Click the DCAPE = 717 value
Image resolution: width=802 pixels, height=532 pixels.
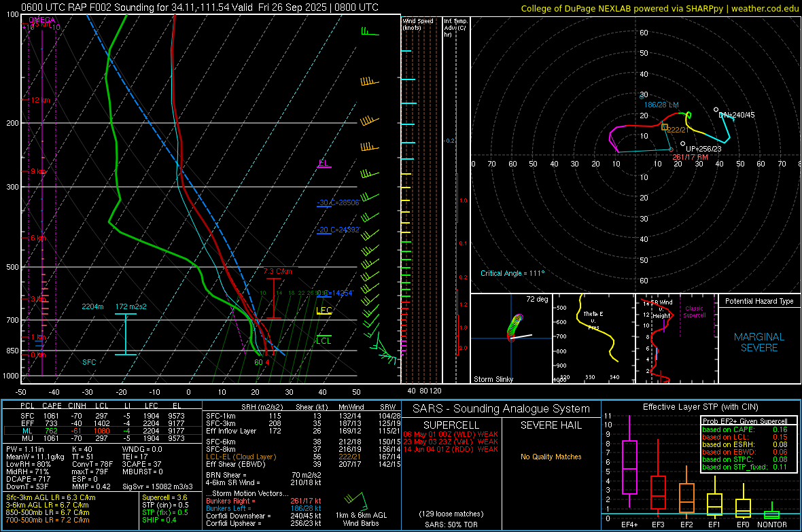click(28, 479)
